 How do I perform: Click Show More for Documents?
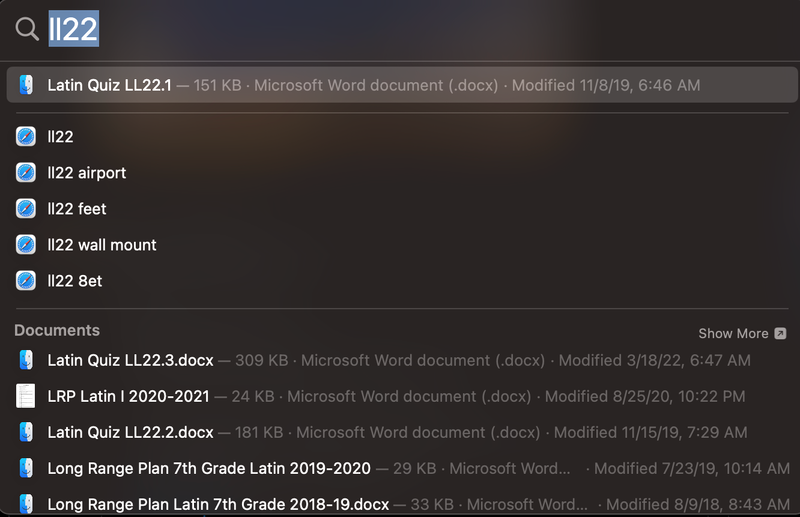pos(742,333)
